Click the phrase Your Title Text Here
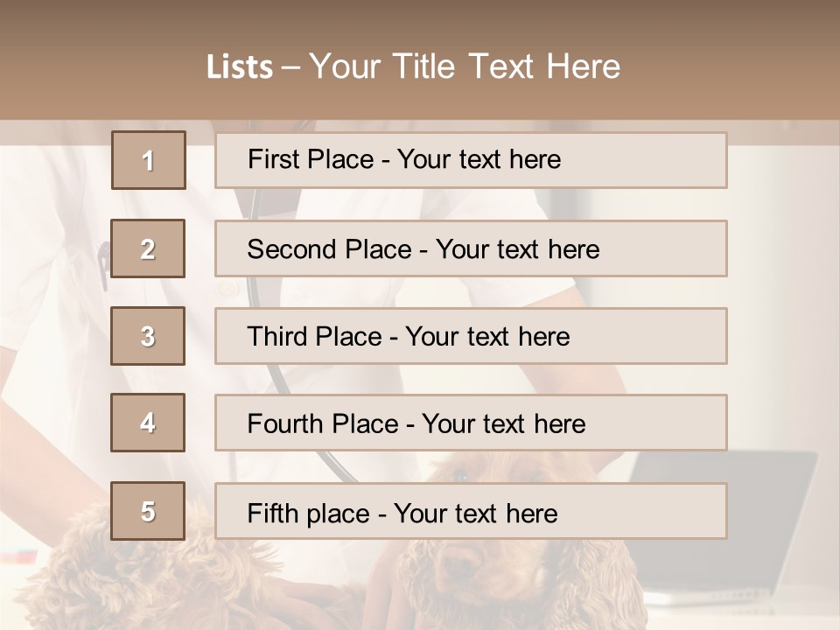Image resolution: width=840 pixels, height=630 pixels. pos(465,66)
